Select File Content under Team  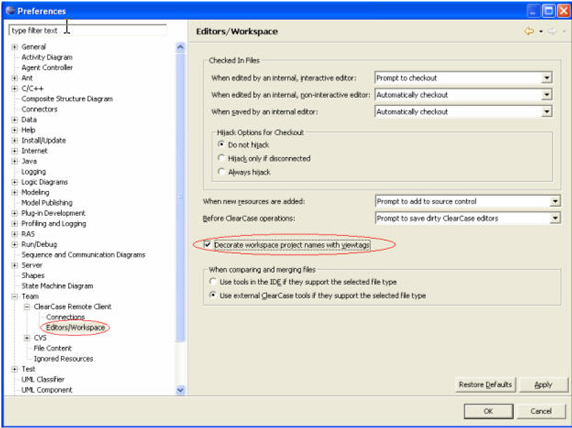[53, 348]
